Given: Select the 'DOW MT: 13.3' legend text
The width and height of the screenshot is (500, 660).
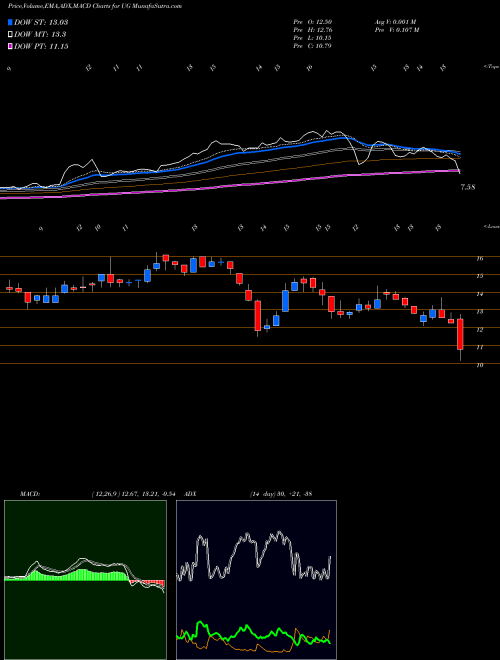Looking at the screenshot, I should pos(40,35).
